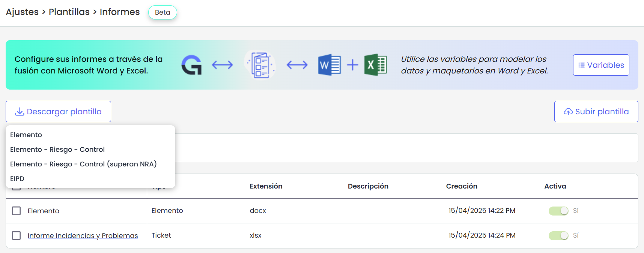Click the Microsoft Word icon in banner
This screenshot has height=253, width=644.
point(329,65)
